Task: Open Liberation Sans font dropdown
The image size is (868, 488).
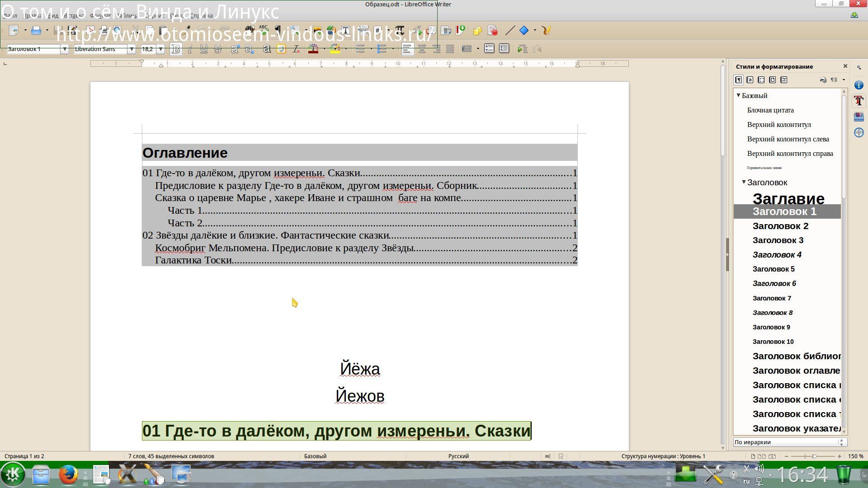Action: point(132,49)
